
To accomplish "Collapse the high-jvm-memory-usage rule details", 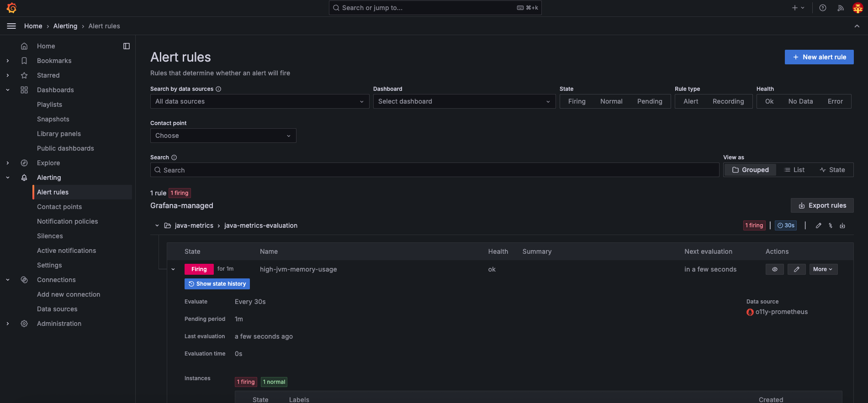I will [x=173, y=269].
